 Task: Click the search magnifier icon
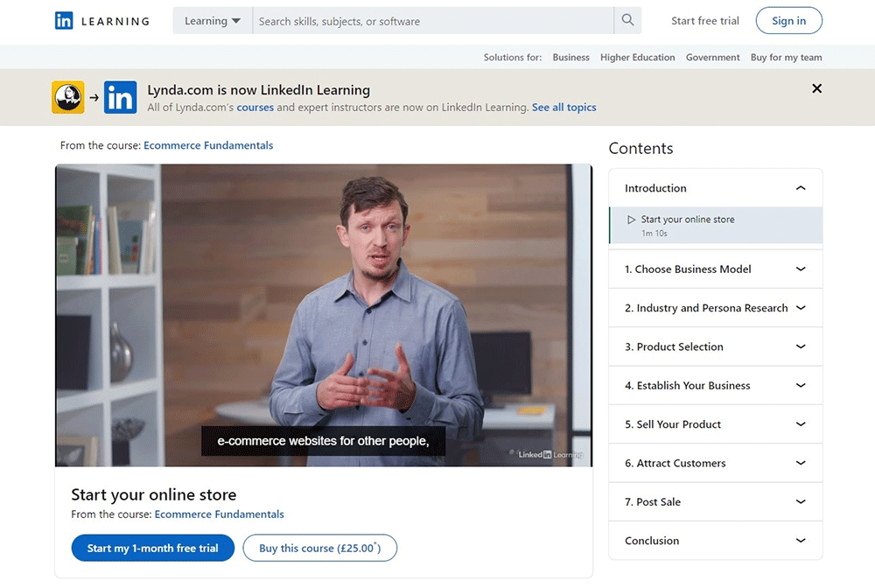627,21
